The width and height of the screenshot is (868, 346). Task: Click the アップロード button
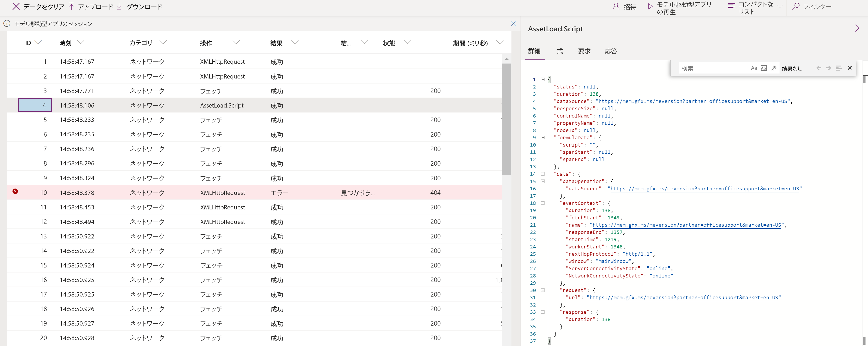coord(91,6)
